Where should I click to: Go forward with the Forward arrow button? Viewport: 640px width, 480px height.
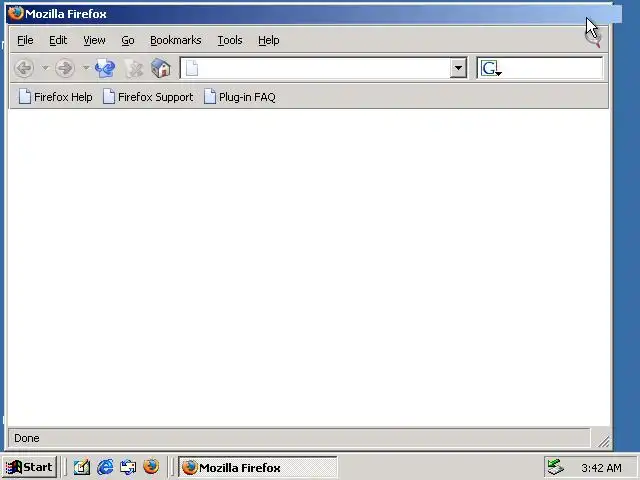(x=64, y=68)
